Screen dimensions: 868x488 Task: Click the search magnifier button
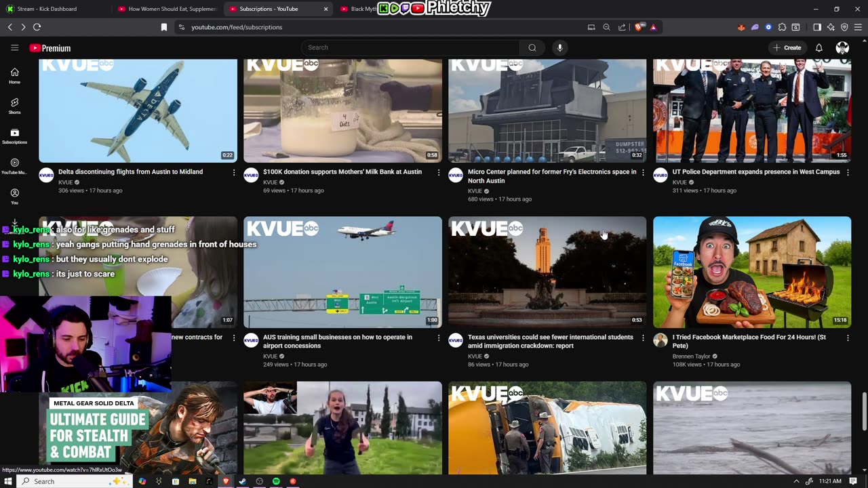point(532,47)
